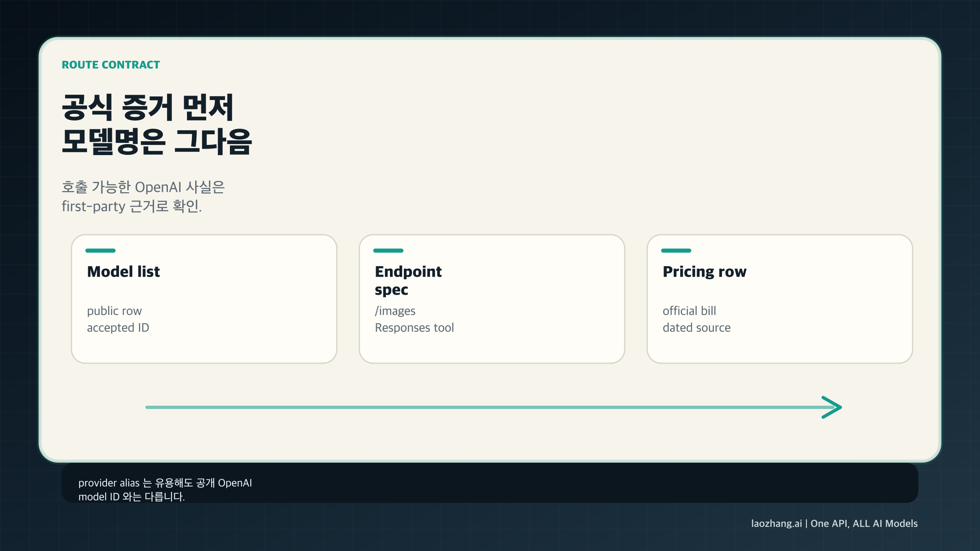The image size is (980, 551).
Task: Select the Pricing row card heading
Action: [x=704, y=272]
